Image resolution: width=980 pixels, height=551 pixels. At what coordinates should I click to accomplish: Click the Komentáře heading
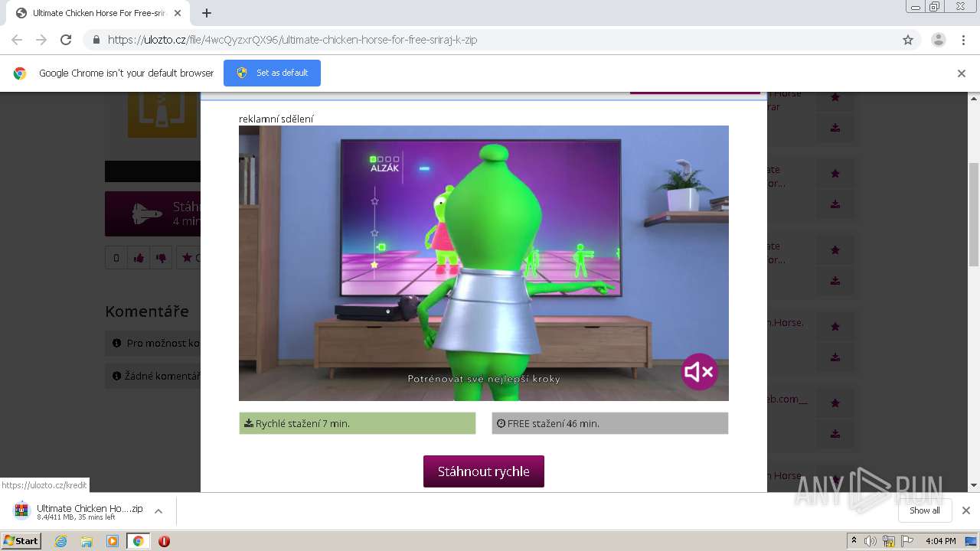point(147,311)
